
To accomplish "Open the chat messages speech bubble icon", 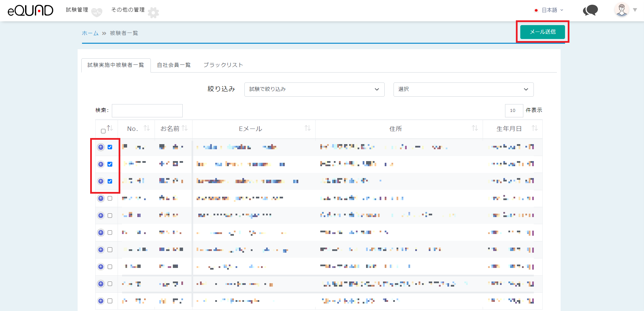I will [590, 10].
